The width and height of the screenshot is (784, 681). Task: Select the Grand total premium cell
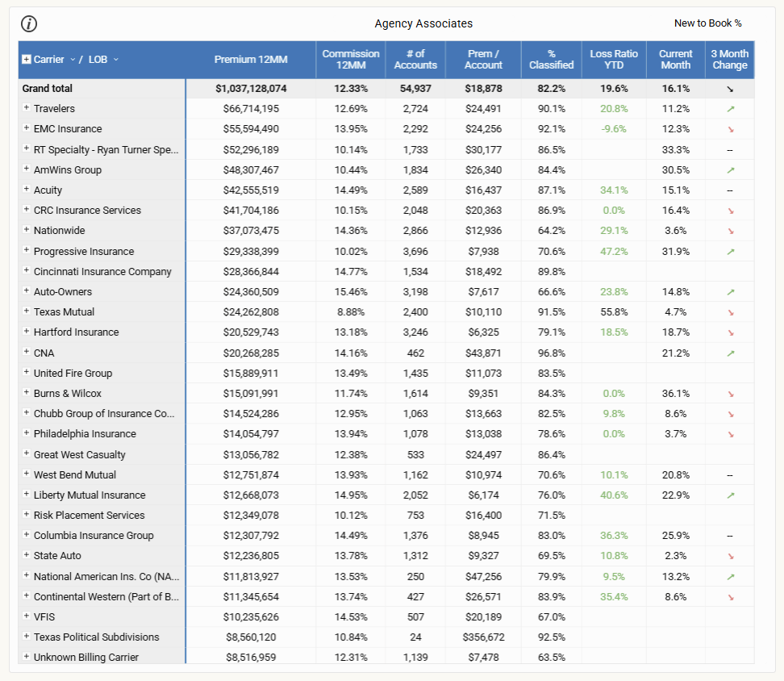[251, 88]
